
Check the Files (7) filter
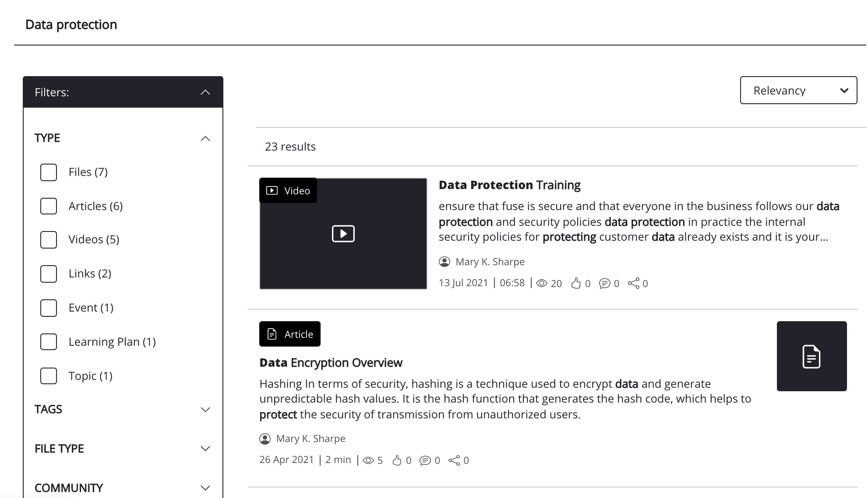(49, 172)
